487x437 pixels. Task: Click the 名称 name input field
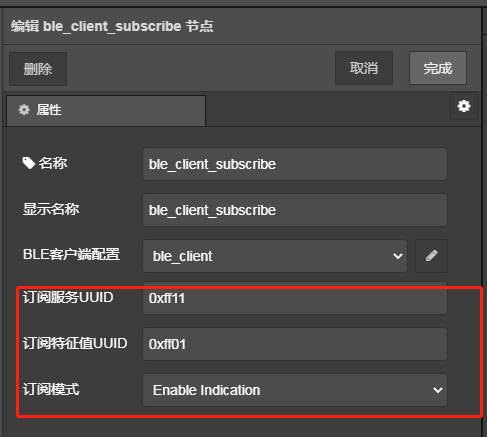coord(295,164)
